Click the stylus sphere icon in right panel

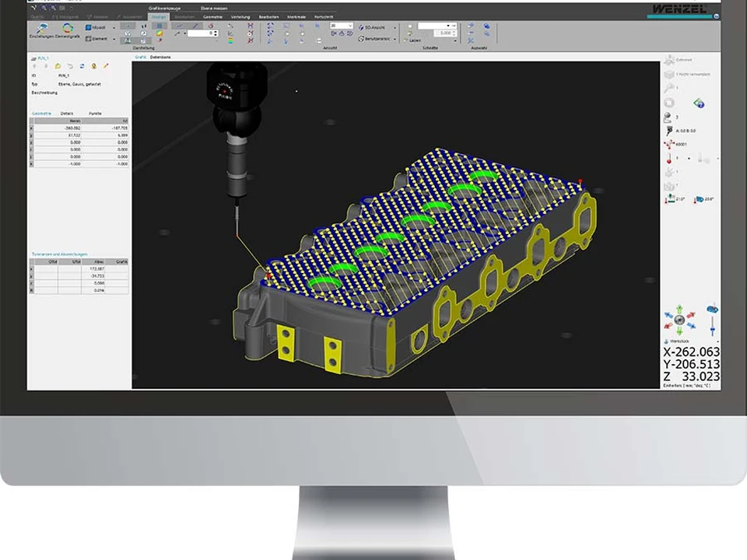[668, 117]
